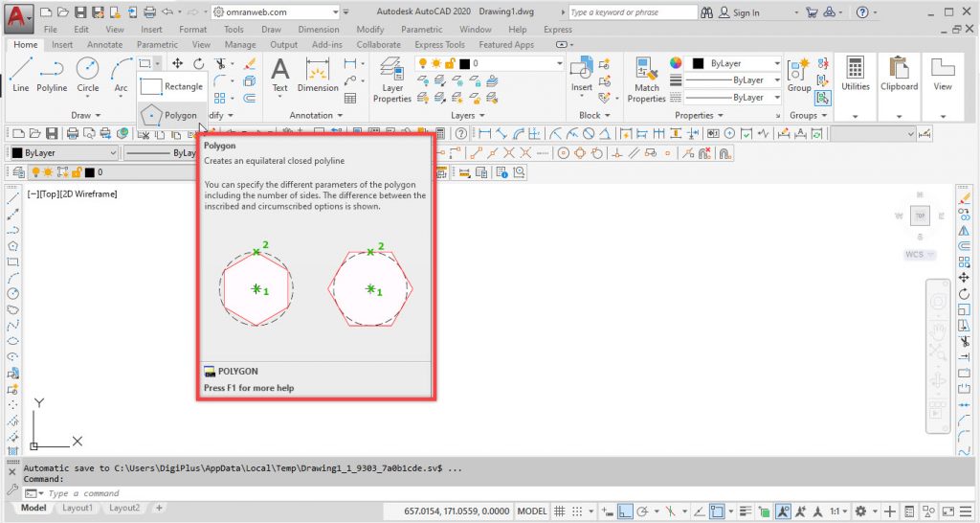Open the Format menu

coord(192,30)
